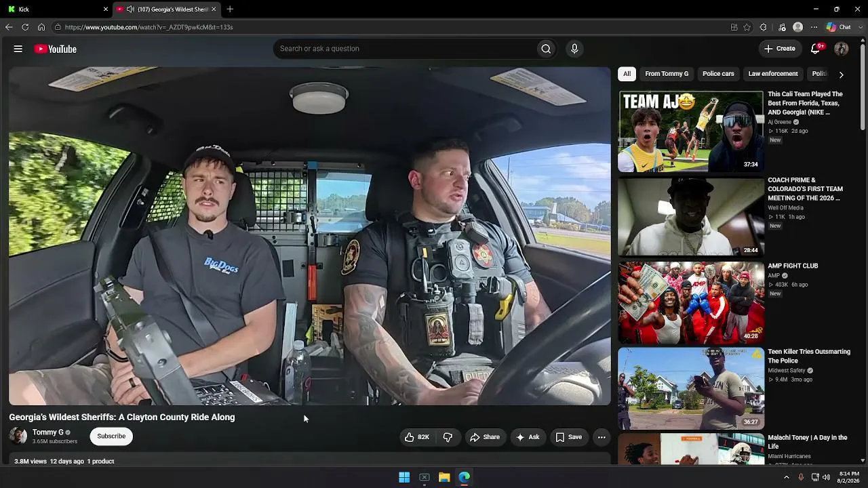Image resolution: width=868 pixels, height=488 pixels.
Task: Open Windows Start menu
Action: point(404,478)
